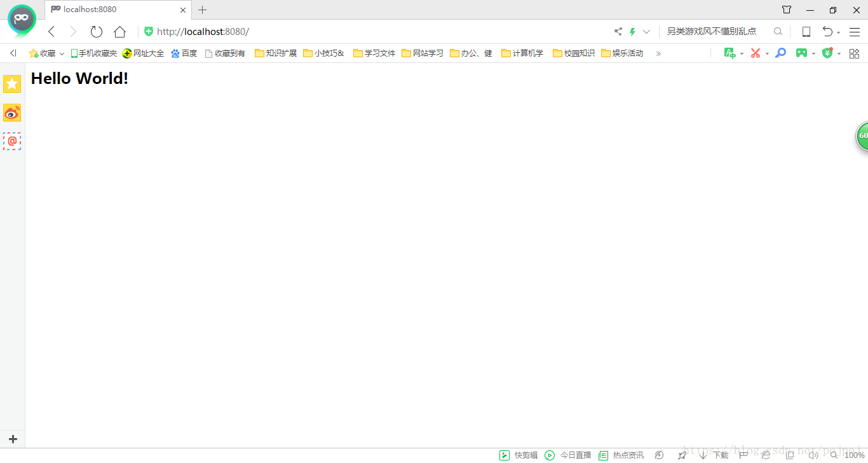Expand the address bar history dropdown
Viewport: 868px width, 463px height.
[646, 32]
